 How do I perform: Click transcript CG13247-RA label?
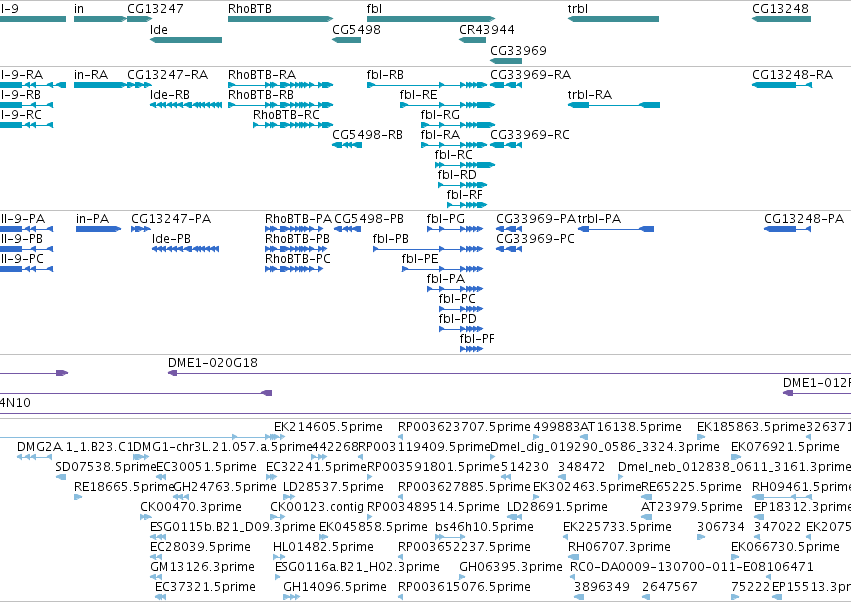[168, 74]
